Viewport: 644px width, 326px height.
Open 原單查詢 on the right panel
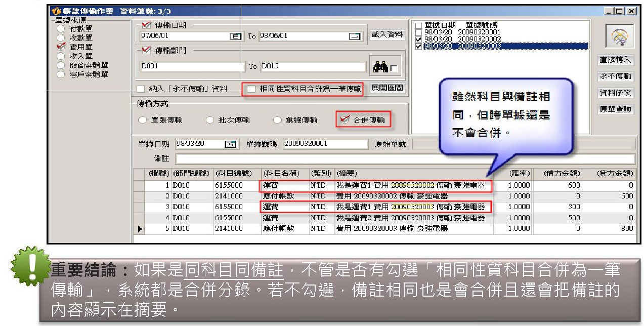click(x=615, y=110)
